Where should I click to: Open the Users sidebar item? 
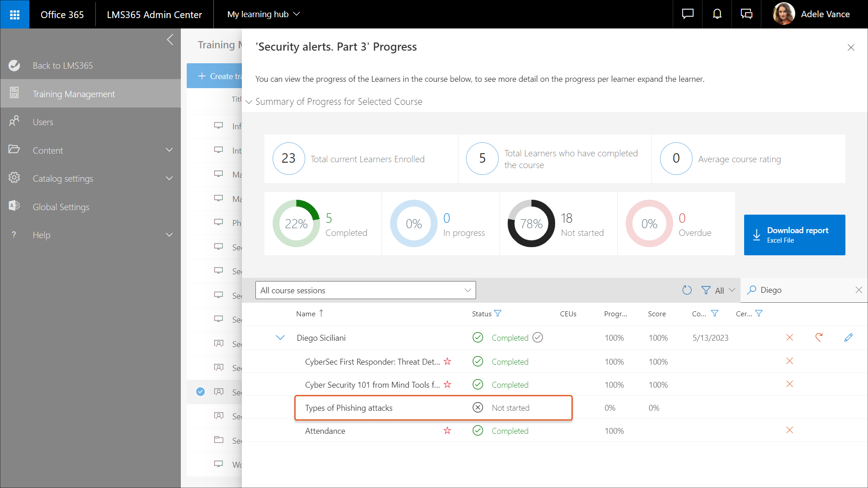43,122
